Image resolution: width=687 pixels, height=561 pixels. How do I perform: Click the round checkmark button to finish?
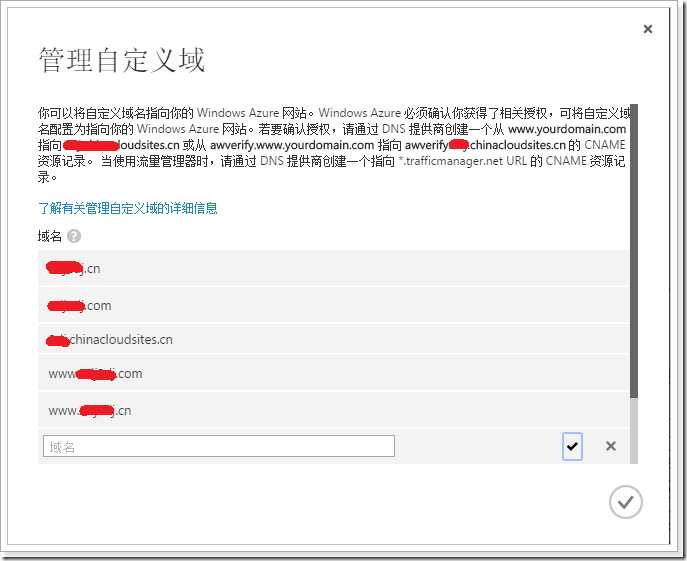point(625,502)
